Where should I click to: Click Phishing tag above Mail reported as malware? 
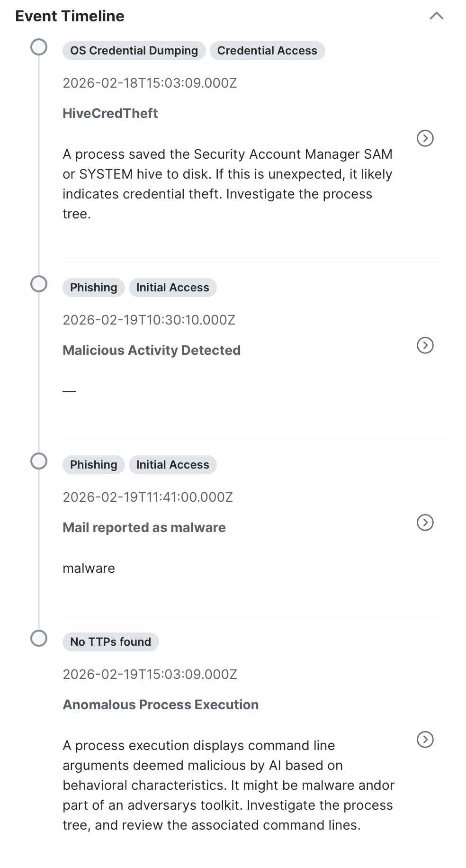[93, 465]
